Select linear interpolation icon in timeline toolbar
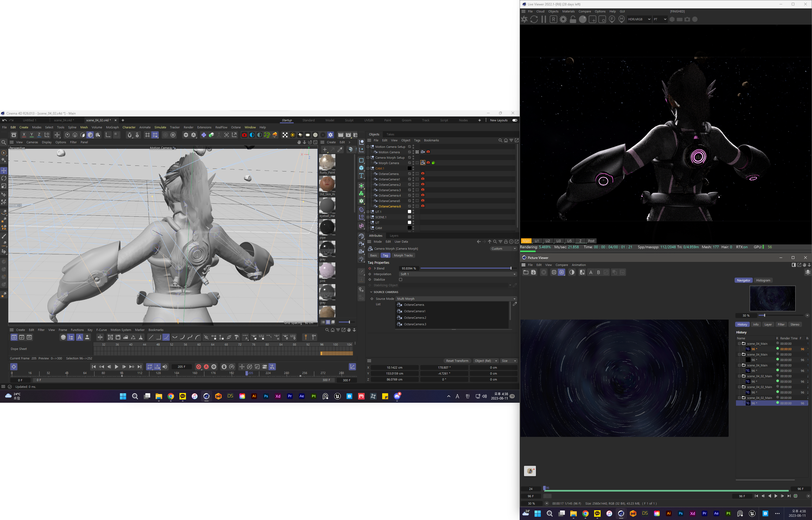The height and width of the screenshot is (520, 812). pyautogui.click(x=151, y=337)
